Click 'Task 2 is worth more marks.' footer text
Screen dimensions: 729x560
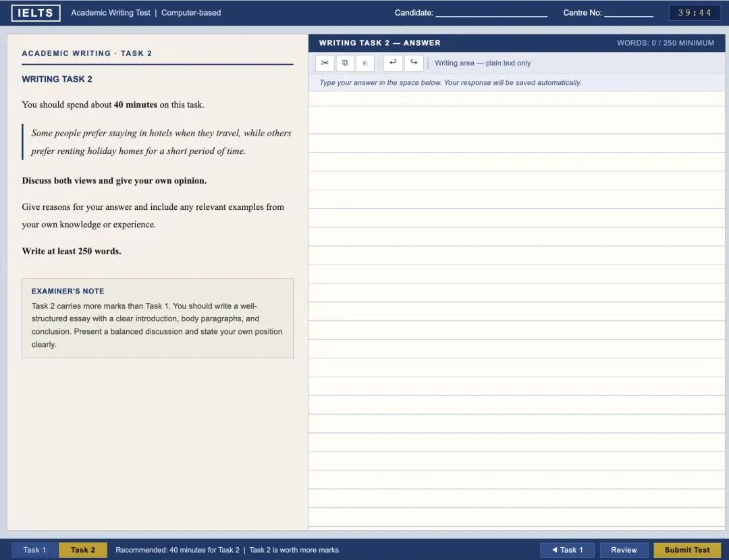click(295, 550)
